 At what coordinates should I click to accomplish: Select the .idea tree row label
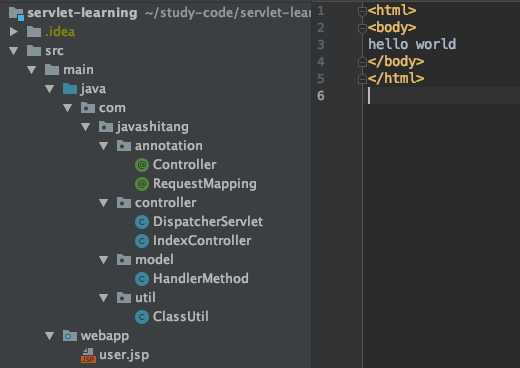point(60,32)
